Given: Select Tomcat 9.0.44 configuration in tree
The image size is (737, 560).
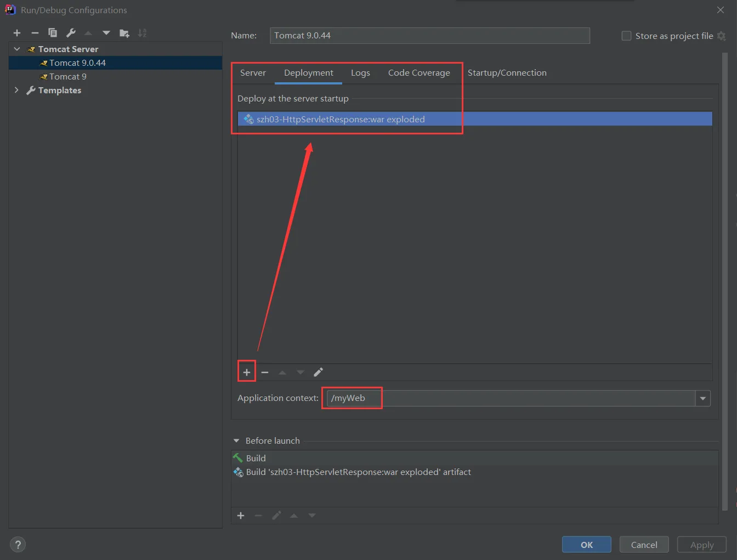Looking at the screenshot, I should pyautogui.click(x=116, y=63).
